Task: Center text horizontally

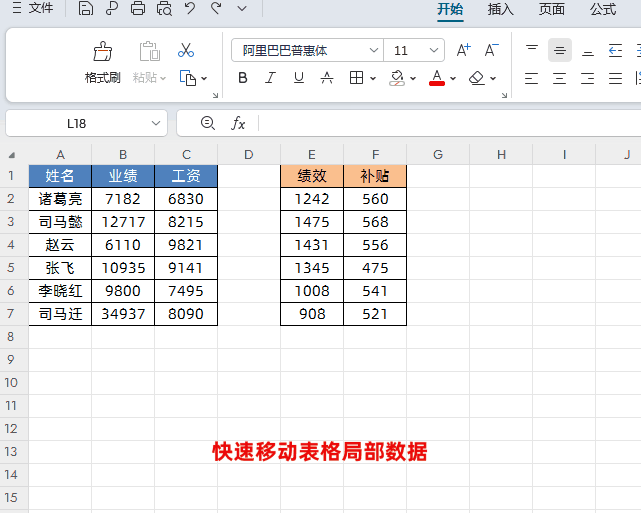Action: pos(560,78)
